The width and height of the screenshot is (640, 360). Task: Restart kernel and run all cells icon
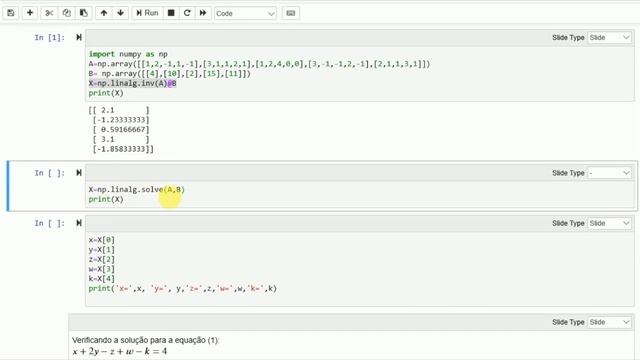click(x=203, y=13)
